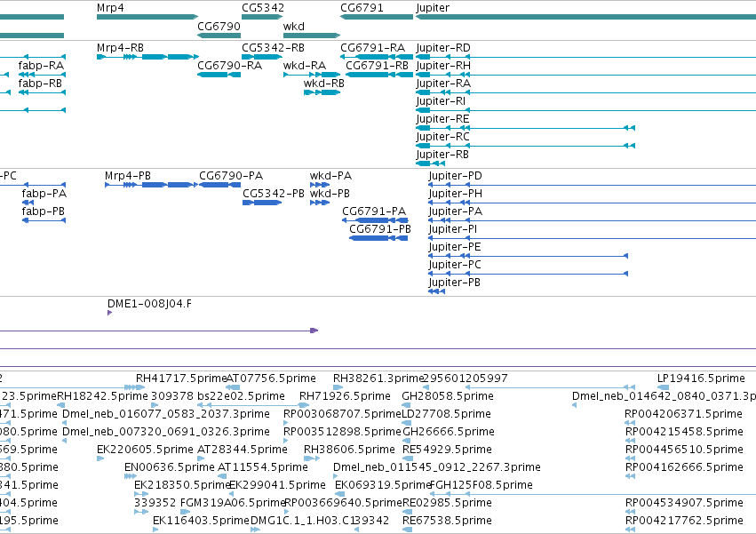Click the CG6790-PA protein label
The width and height of the screenshot is (756, 534).
point(231,176)
